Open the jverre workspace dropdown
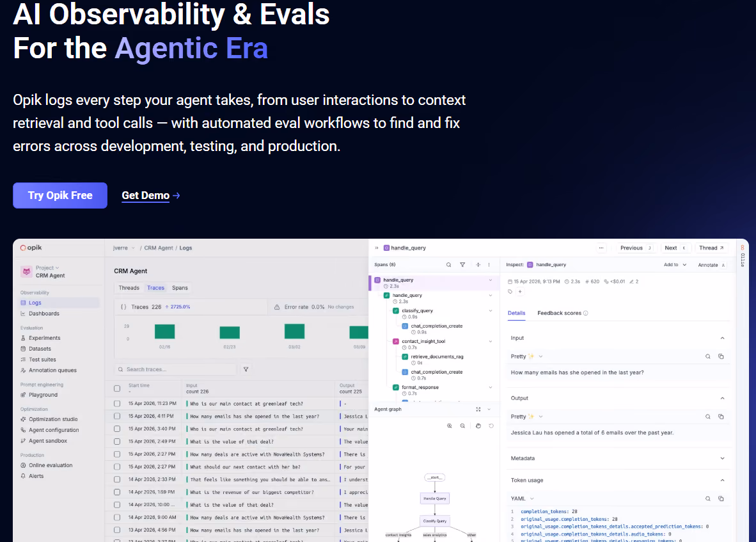Viewport: 756px width, 542px height. tap(124, 248)
